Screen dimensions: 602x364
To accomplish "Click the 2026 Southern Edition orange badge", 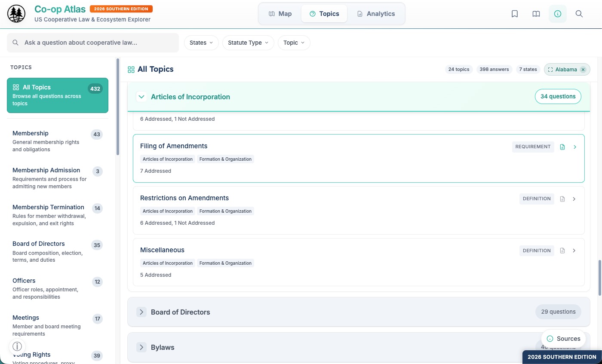I will pyautogui.click(x=121, y=9).
